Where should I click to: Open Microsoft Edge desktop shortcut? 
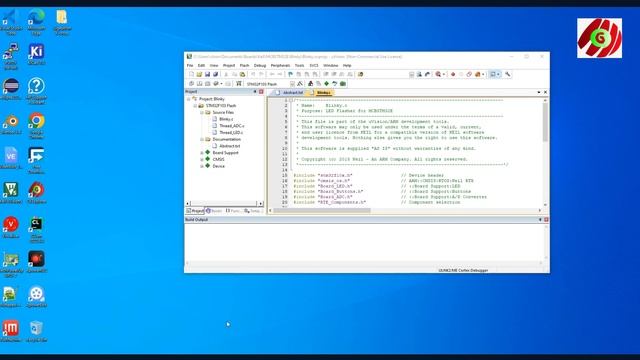[36, 22]
